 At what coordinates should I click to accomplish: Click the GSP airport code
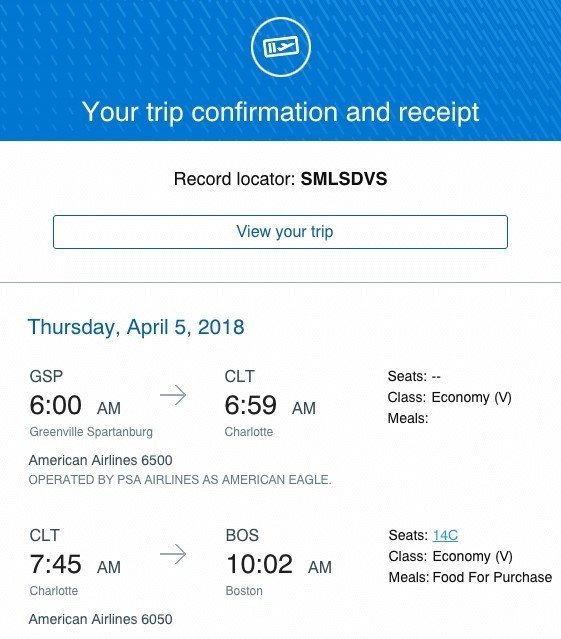(46, 376)
